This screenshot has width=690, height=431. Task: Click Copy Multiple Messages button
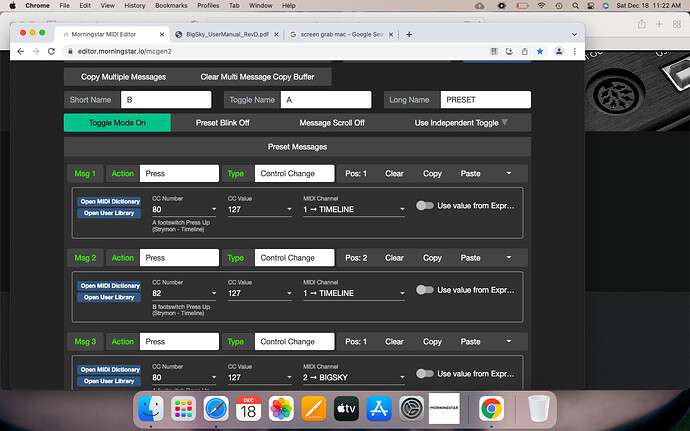click(123, 77)
